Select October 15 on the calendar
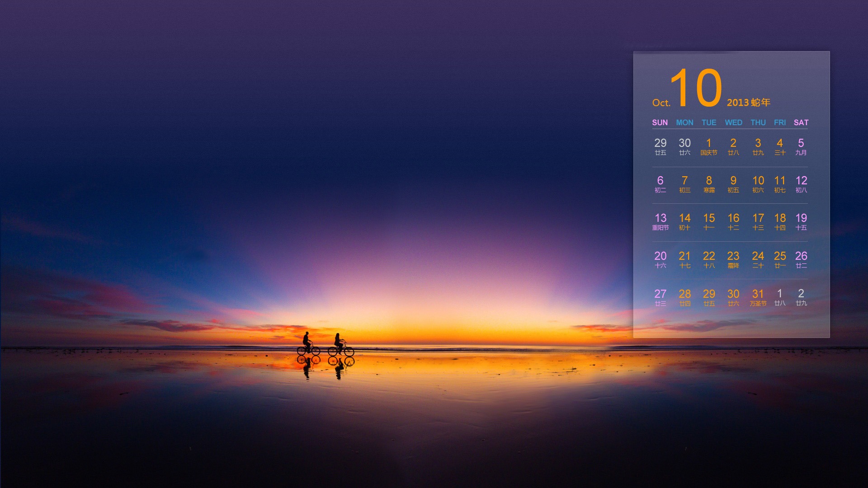This screenshot has width=868, height=488. 708,221
